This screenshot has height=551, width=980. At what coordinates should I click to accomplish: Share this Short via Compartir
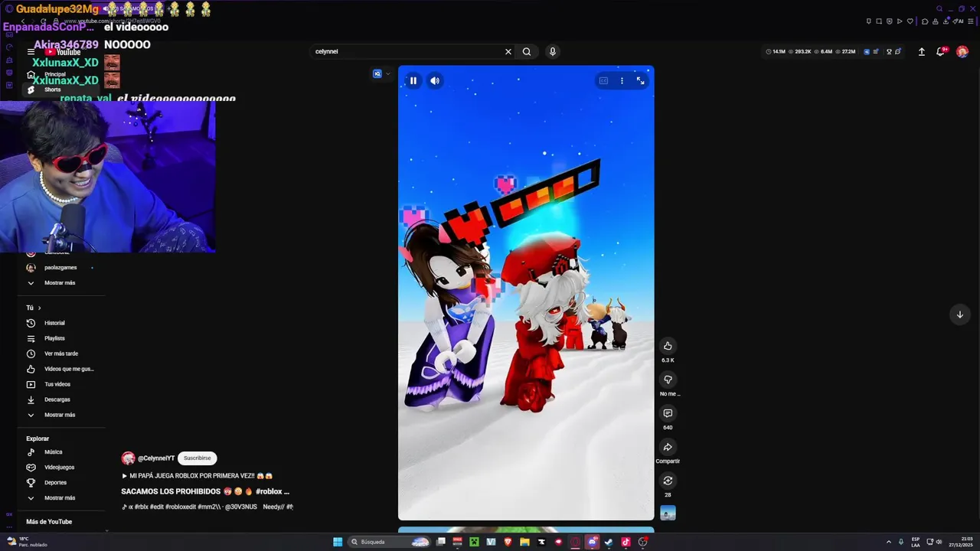[x=668, y=447]
